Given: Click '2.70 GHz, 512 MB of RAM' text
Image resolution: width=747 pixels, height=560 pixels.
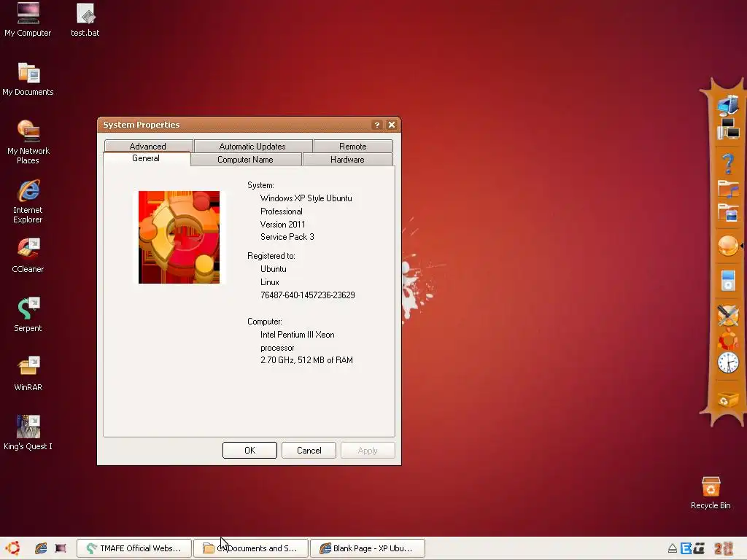Looking at the screenshot, I should click(x=307, y=360).
